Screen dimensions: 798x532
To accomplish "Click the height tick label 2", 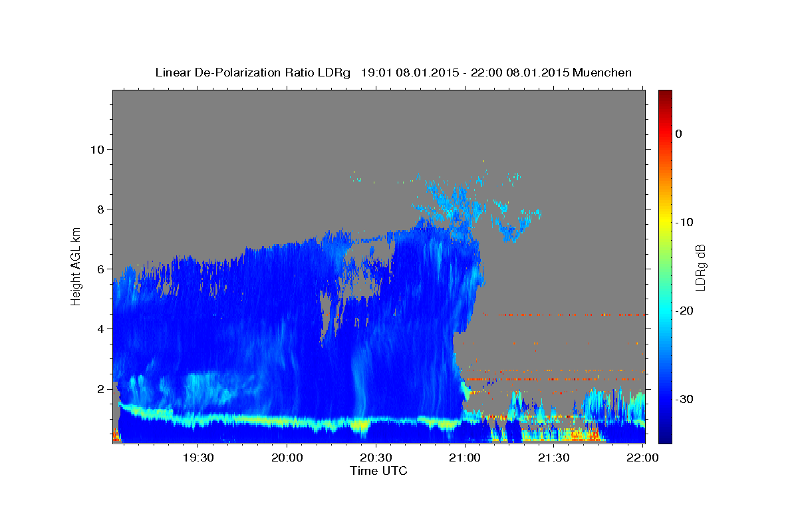I will [x=100, y=388].
